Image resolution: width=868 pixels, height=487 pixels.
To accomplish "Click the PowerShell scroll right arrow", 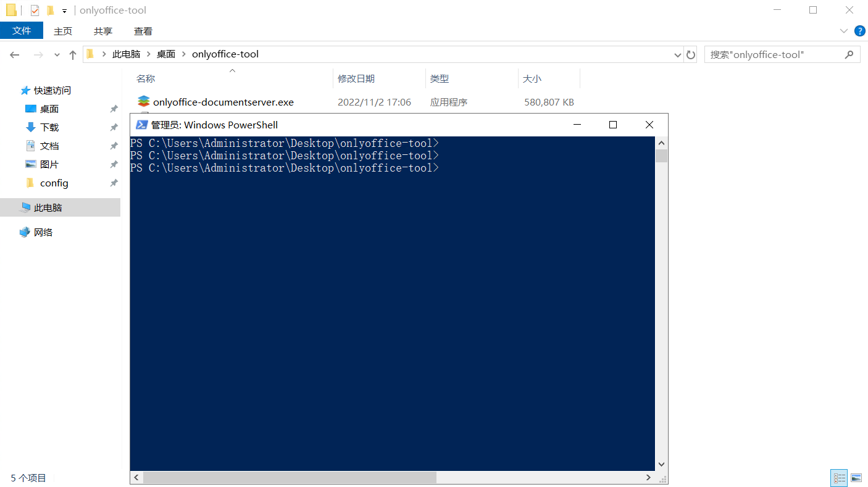I will pyautogui.click(x=648, y=478).
